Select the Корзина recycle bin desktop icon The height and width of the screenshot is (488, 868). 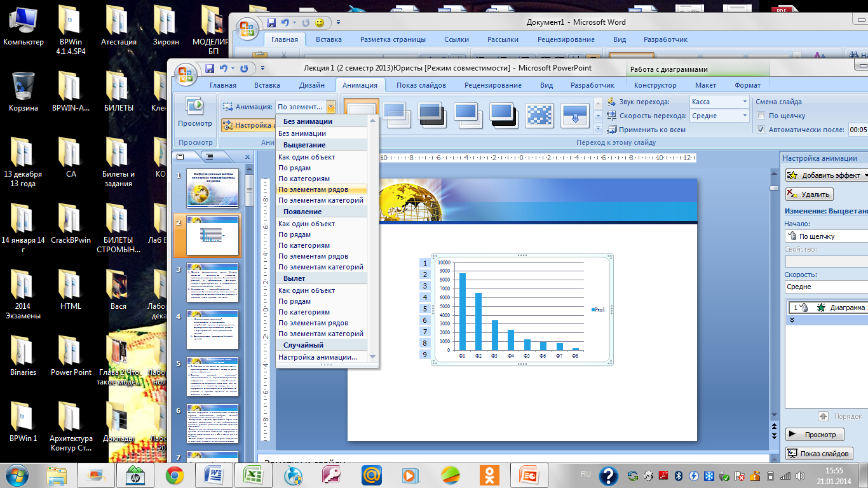(23, 91)
